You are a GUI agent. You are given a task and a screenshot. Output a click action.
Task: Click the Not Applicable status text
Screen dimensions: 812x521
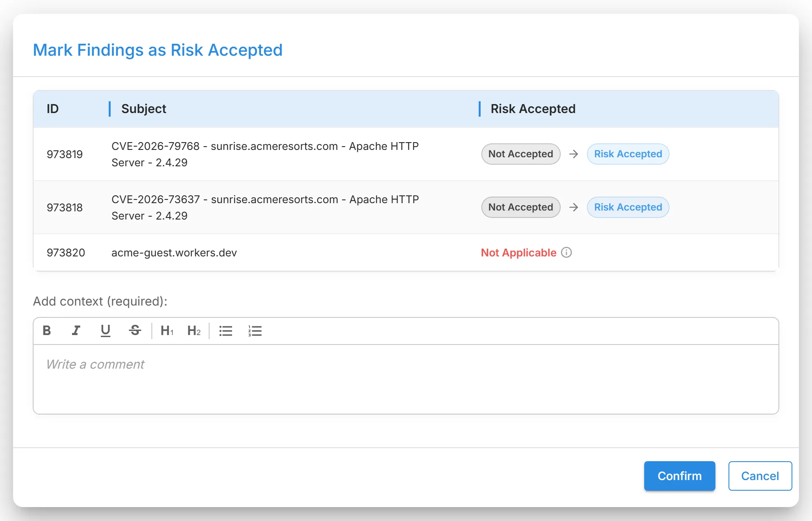pos(519,253)
